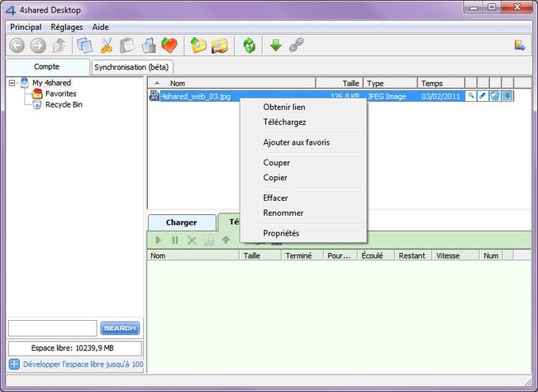Viewport: 538px width, 392px height.
Task: Open the Aide menu
Action: click(100, 27)
